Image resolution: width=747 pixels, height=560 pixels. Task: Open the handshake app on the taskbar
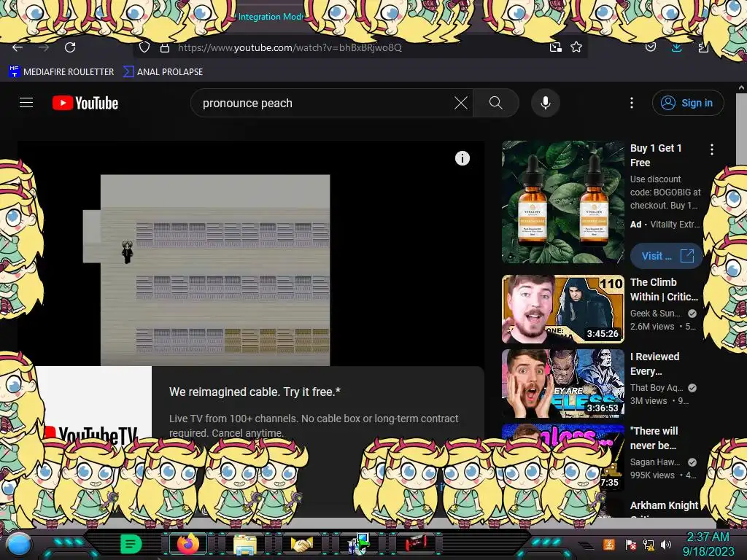click(x=302, y=544)
